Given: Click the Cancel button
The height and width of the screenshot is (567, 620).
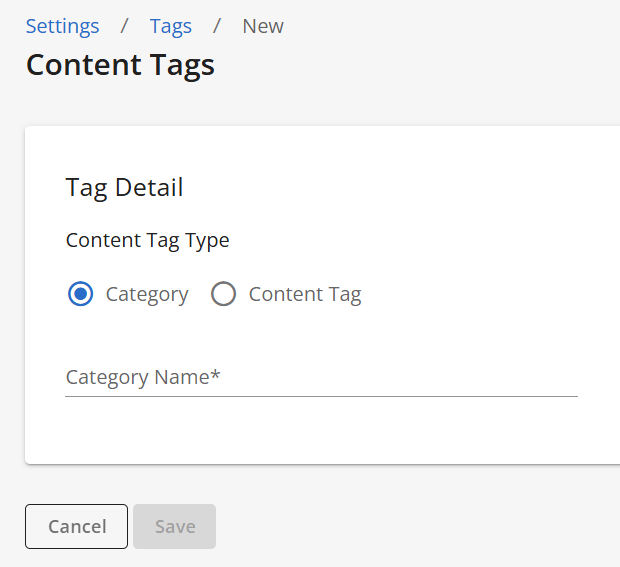Looking at the screenshot, I should [x=76, y=526].
